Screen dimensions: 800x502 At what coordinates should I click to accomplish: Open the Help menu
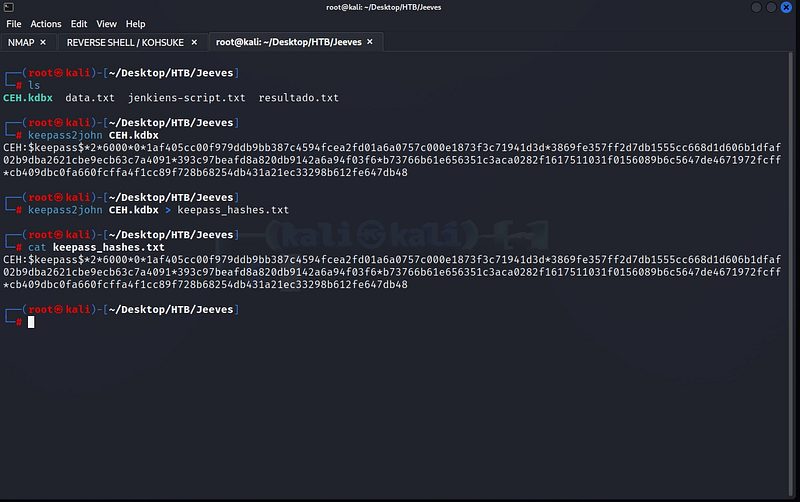pyautogui.click(x=135, y=24)
